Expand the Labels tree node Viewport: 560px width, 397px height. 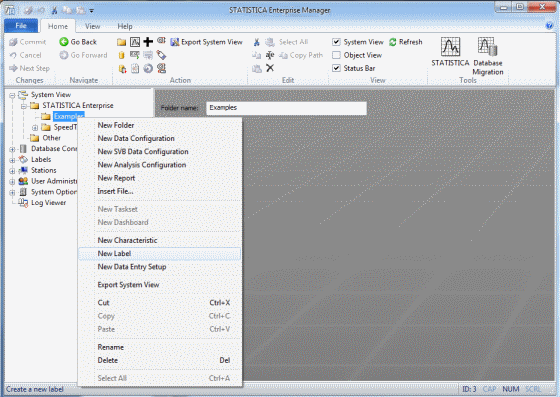(12, 160)
